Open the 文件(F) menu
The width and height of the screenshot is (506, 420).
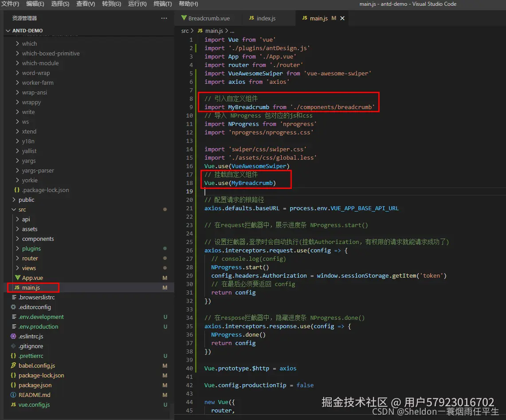pos(10,4)
